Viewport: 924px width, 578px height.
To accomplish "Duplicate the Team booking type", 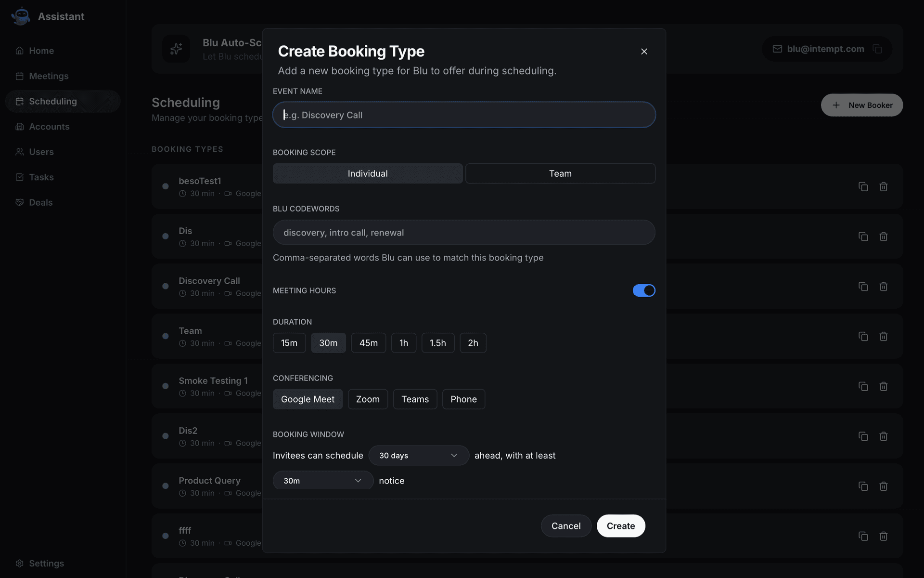I will point(863,336).
